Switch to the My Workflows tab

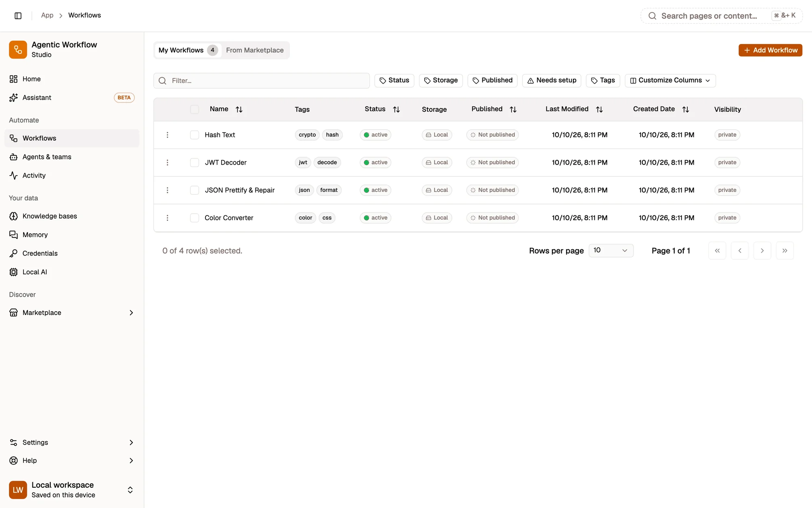tap(188, 50)
